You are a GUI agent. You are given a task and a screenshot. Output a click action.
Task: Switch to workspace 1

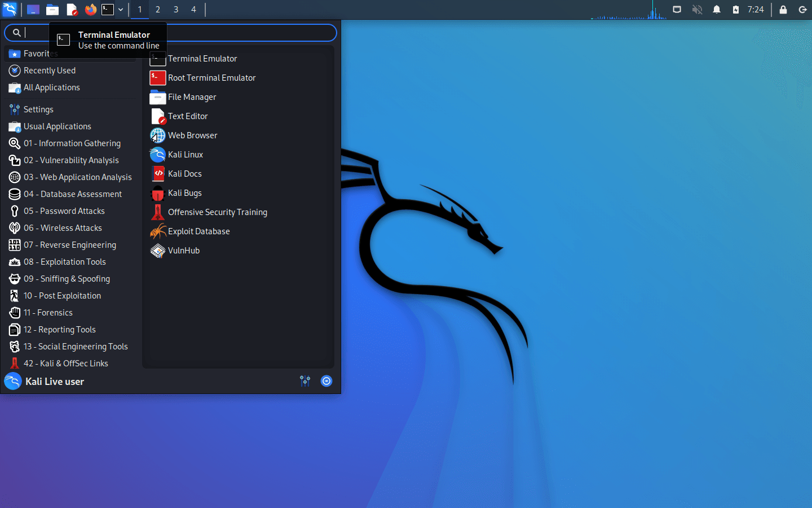140,10
